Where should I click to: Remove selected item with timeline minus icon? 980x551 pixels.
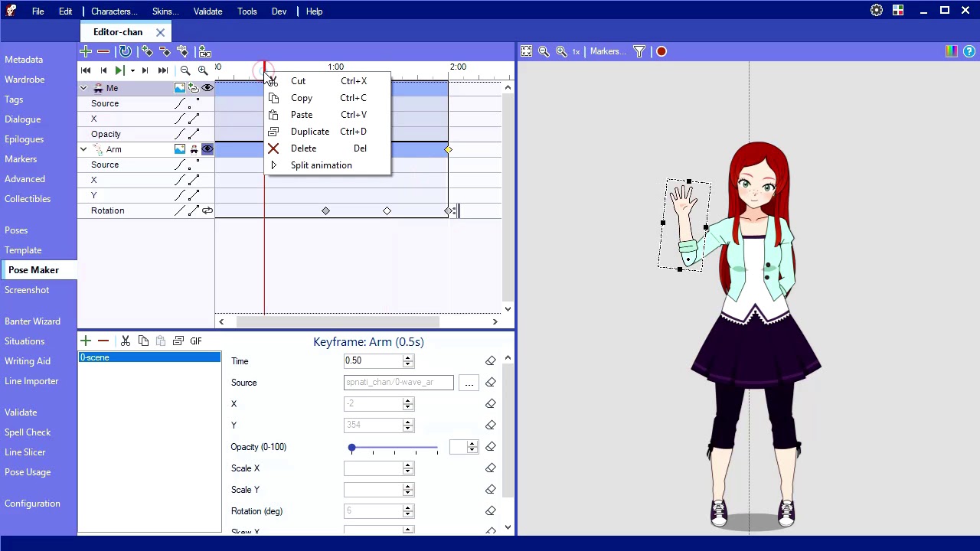103,51
